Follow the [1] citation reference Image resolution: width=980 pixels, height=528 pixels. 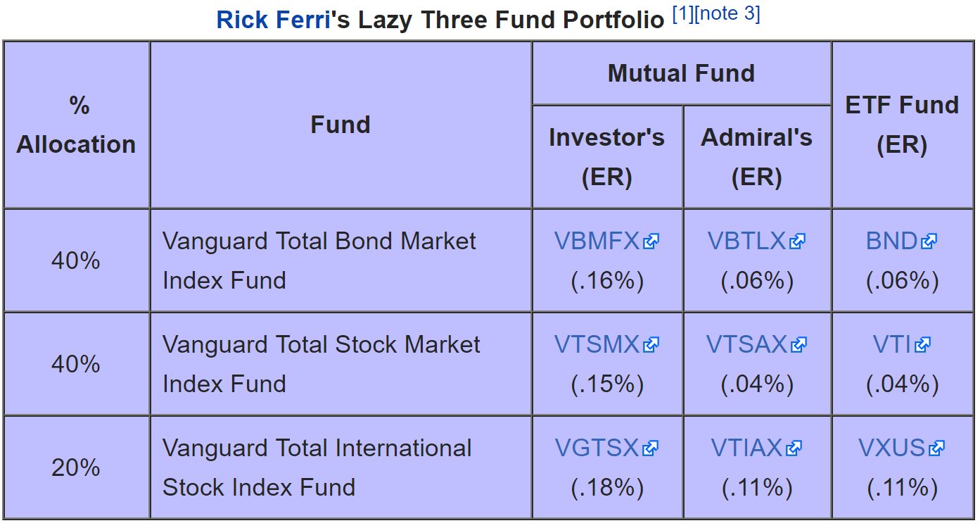(x=682, y=14)
